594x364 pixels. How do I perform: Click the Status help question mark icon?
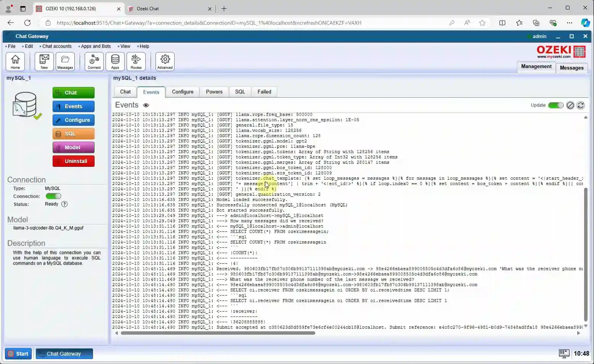point(64,204)
